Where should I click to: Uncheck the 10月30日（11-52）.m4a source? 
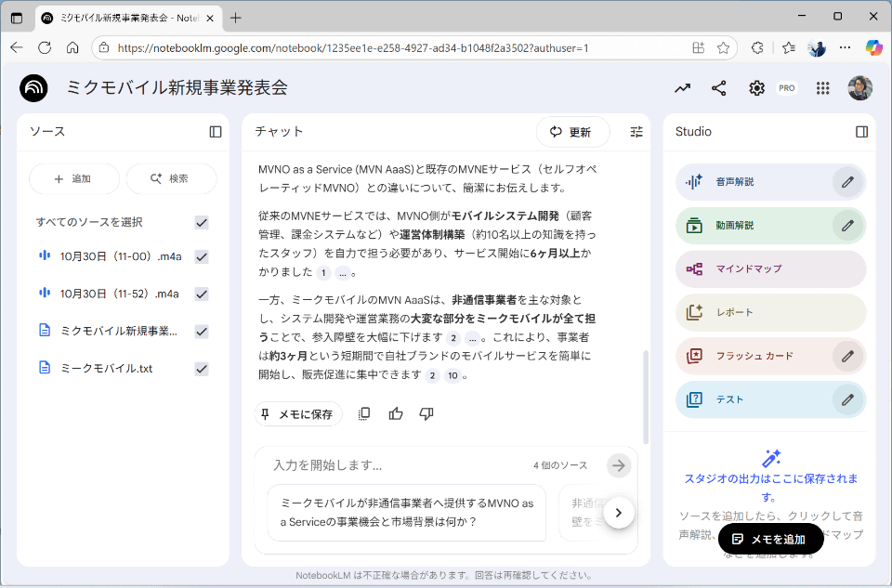(202, 294)
